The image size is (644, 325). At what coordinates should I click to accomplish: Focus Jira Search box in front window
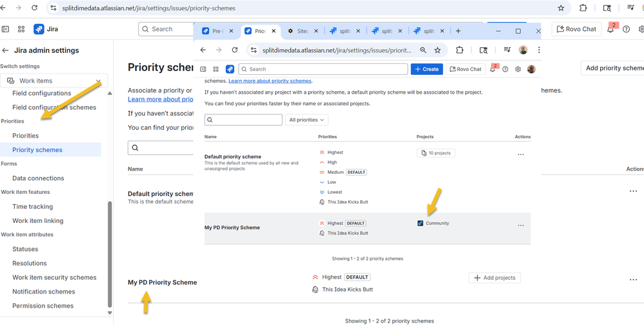(x=323, y=69)
